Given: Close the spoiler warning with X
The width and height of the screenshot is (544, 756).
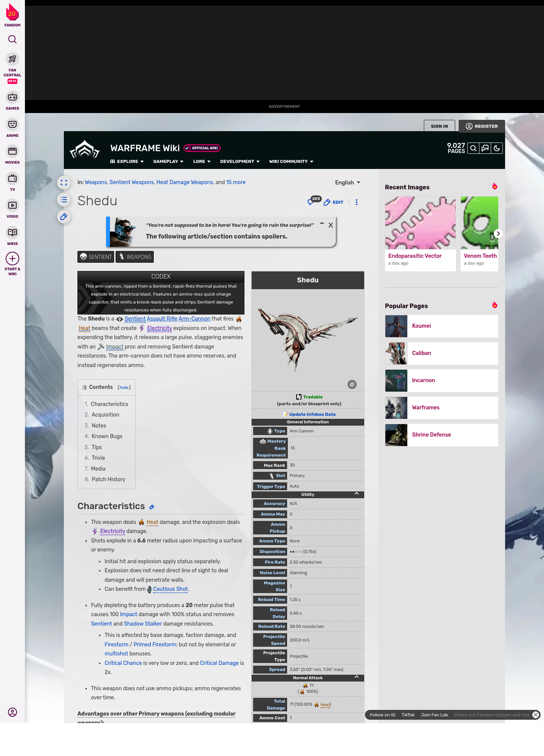Looking at the screenshot, I should coord(331,225).
